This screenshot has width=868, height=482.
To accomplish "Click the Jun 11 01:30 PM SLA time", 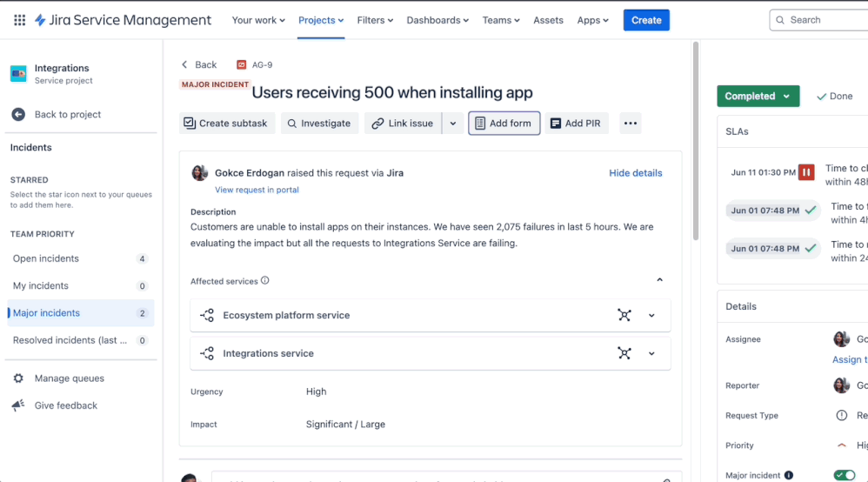I will tap(763, 172).
